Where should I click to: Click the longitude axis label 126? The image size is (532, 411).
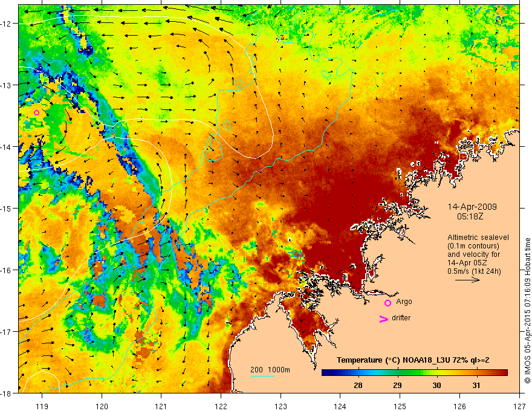(459, 406)
